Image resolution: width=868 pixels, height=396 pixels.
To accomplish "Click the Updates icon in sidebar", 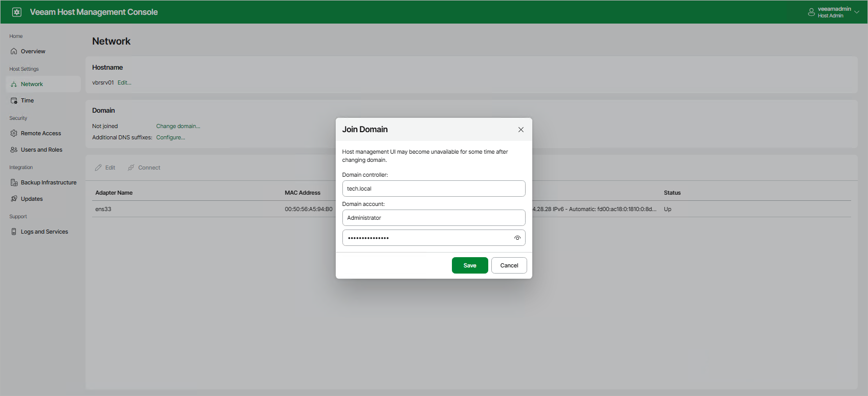I will (x=14, y=199).
